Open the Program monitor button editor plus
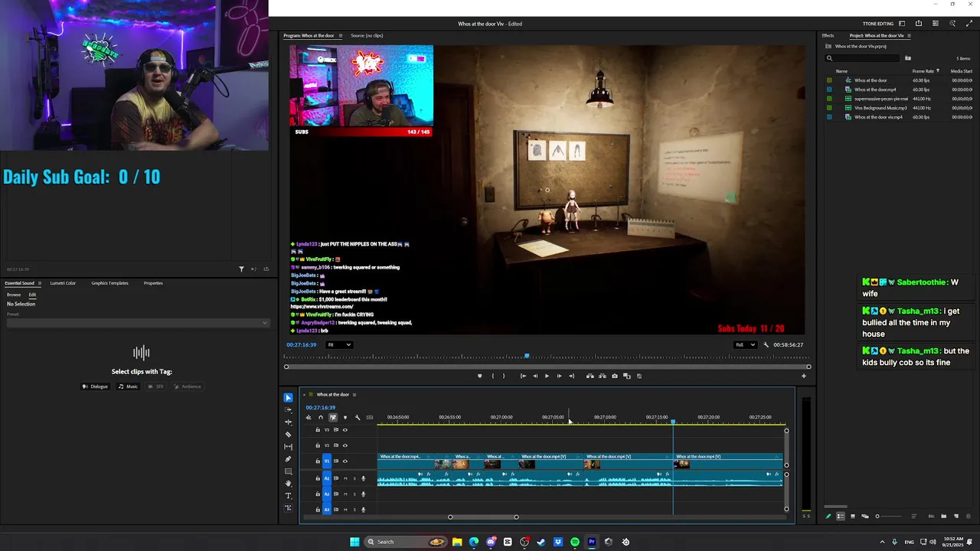The image size is (980, 551). (803, 376)
